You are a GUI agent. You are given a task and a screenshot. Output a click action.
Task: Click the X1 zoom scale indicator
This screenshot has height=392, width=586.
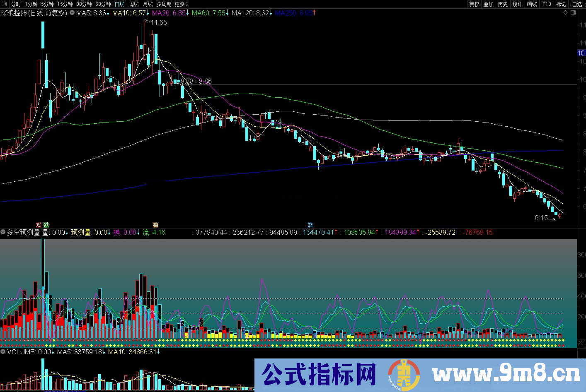[582, 341]
